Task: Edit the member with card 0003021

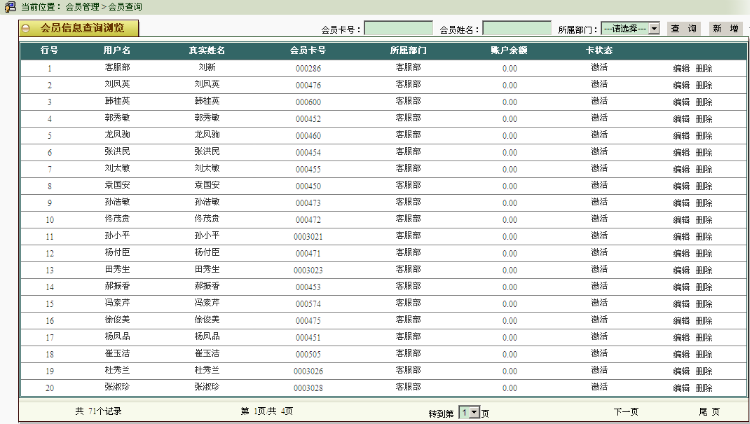Action: (x=681, y=236)
